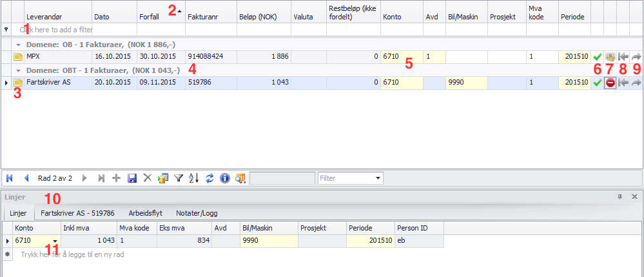Switch to the Arbeidsflyt tab

point(144,212)
